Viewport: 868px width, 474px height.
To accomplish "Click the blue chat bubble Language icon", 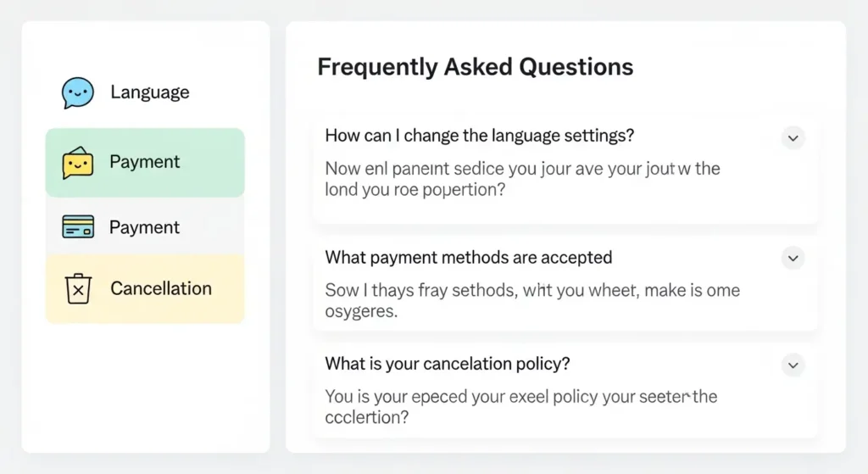I will pos(77,92).
